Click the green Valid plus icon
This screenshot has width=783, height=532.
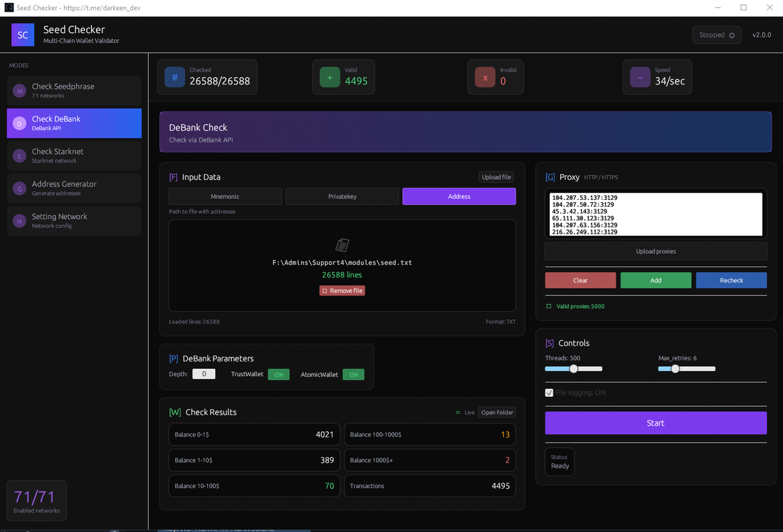pos(330,77)
